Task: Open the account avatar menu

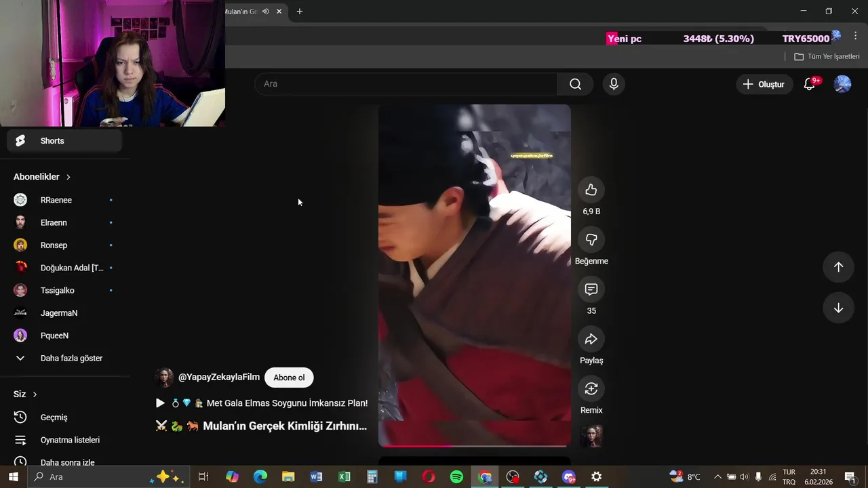Action: coord(842,84)
